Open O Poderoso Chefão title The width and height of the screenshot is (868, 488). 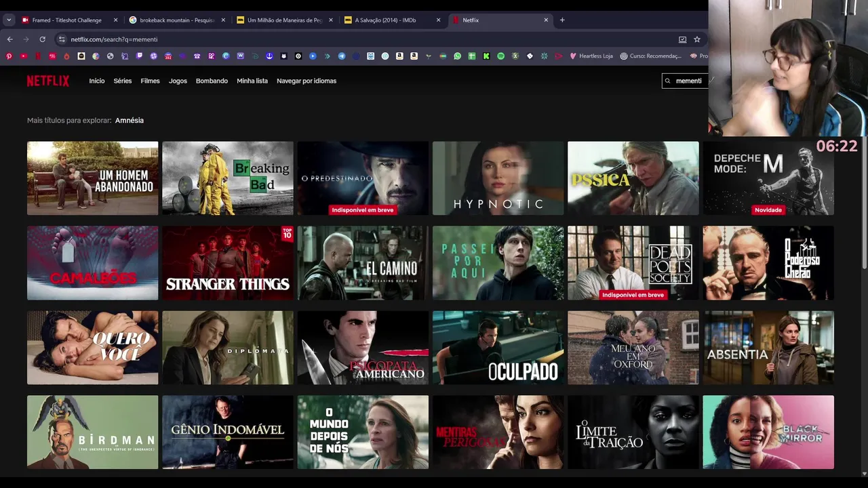(768, 263)
